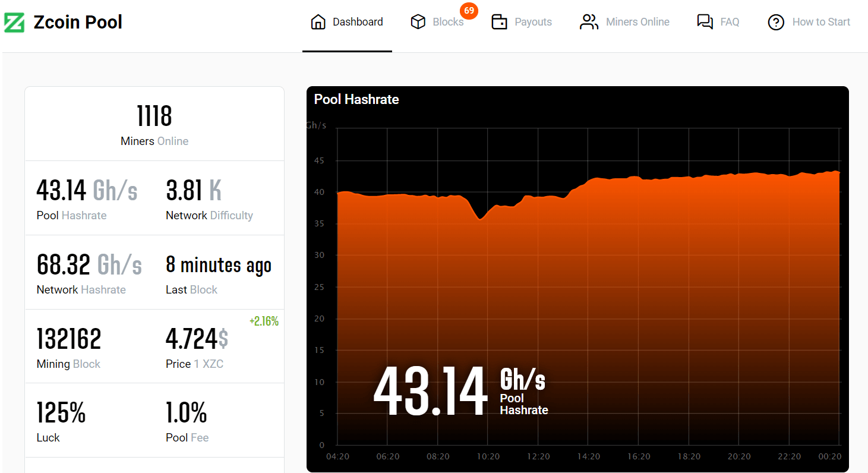
Task: Click the 10:20 time axis label
Action: coord(488,457)
